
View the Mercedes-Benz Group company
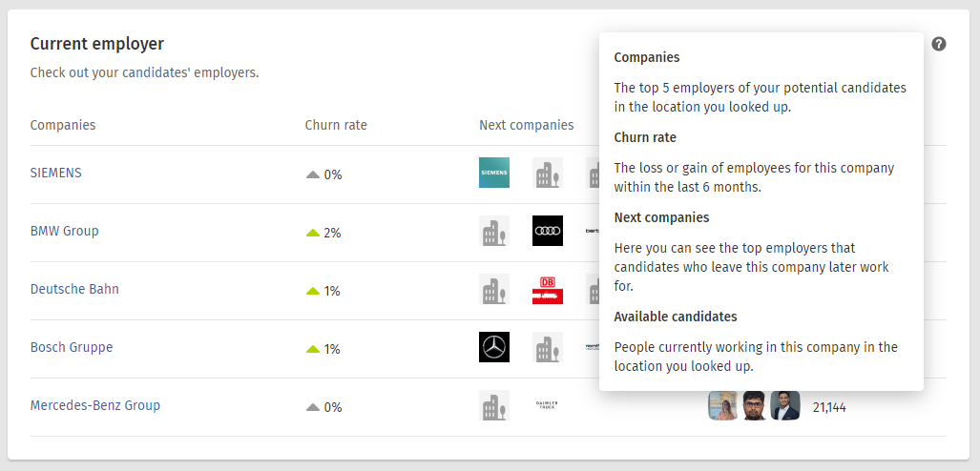tap(95, 405)
